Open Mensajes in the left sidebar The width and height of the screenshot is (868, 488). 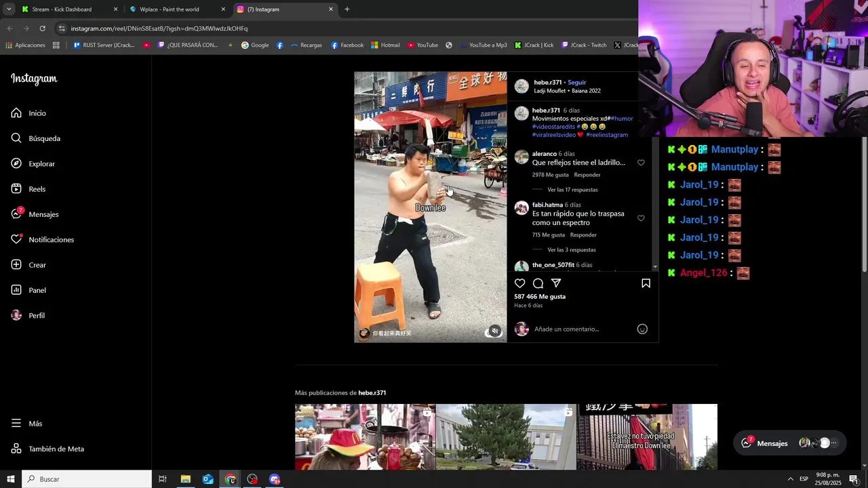(35, 214)
